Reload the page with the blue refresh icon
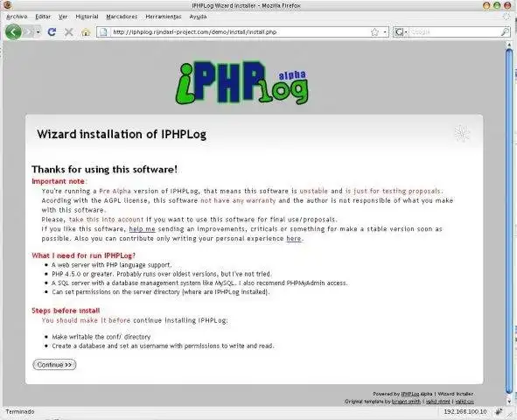Image resolution: width=517 pixels, height=420 pixels. tap(52, 32)
